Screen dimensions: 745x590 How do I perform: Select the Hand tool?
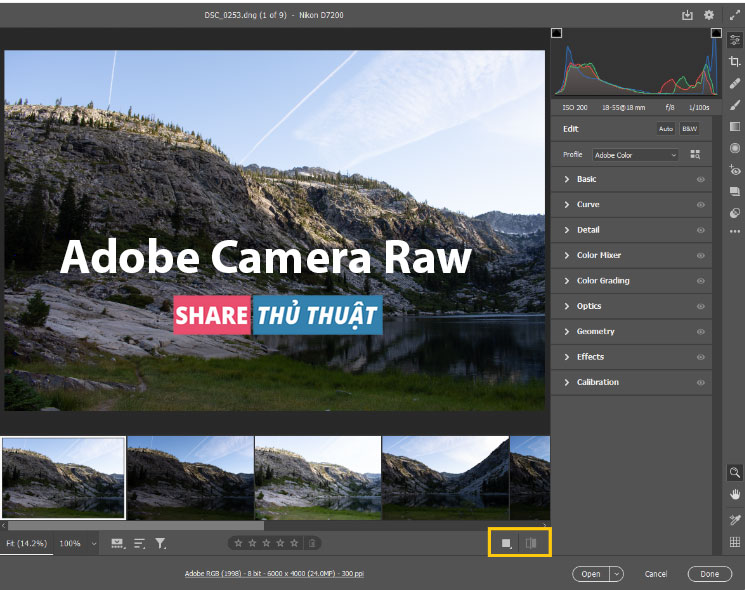(x=735, y=494)
